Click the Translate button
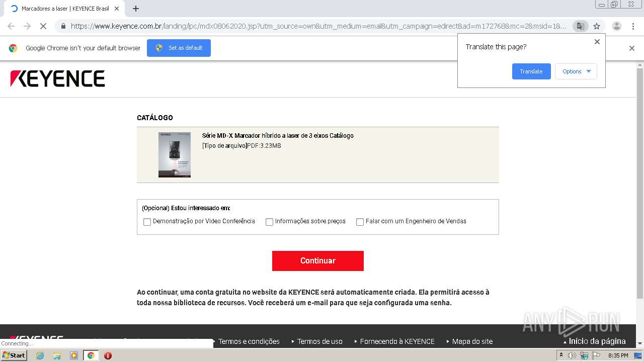644x362 pixels. point(531,71)
